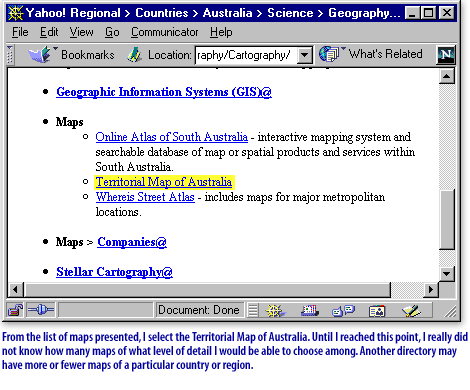Follow the Companies@ link

click(132, 242)
